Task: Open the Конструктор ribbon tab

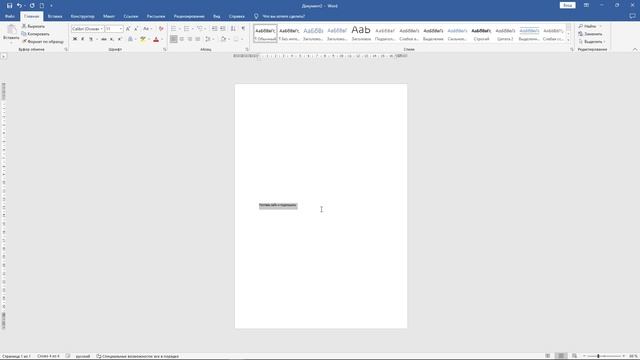Action: (82, 16)
